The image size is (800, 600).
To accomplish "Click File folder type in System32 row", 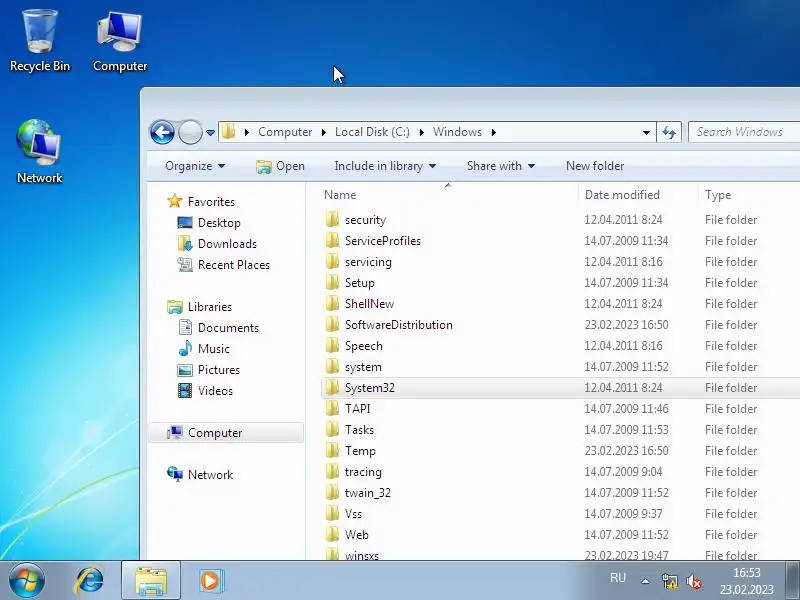I will point(731,388).
